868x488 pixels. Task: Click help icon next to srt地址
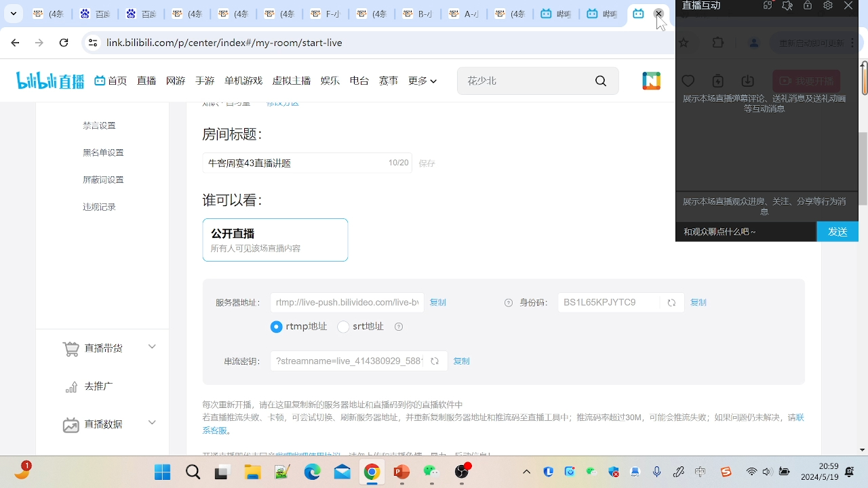[x=399, y=327]
